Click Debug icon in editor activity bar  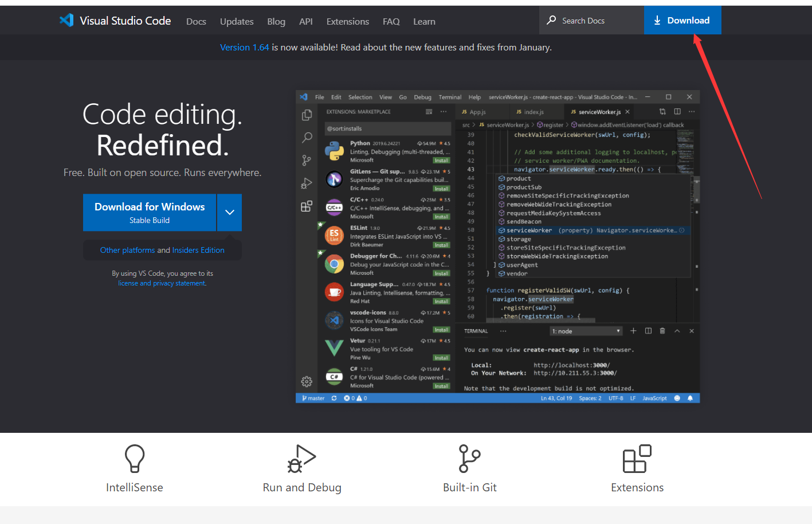[307, 183]
